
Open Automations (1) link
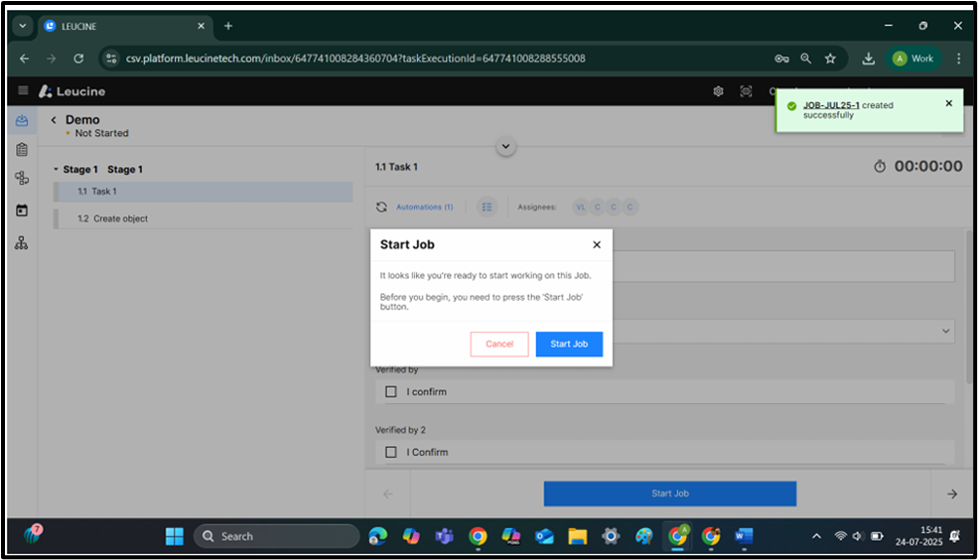coord(425,208)
